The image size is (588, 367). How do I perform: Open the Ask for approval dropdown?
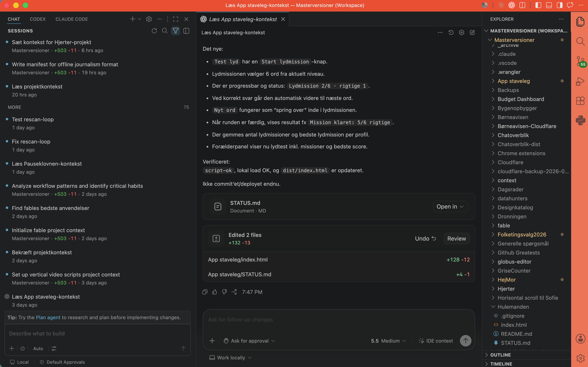click(249, 341)
